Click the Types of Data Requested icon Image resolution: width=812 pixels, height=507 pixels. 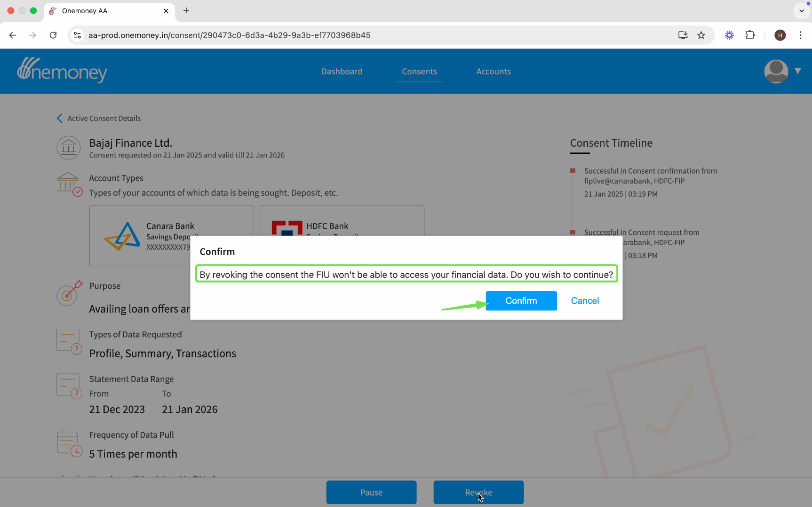(x=69, y=342)
